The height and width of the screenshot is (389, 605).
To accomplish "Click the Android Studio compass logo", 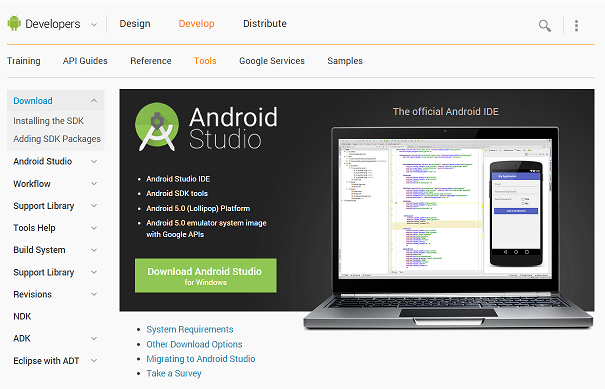I will pyautogui.click(x=157, y=127).
